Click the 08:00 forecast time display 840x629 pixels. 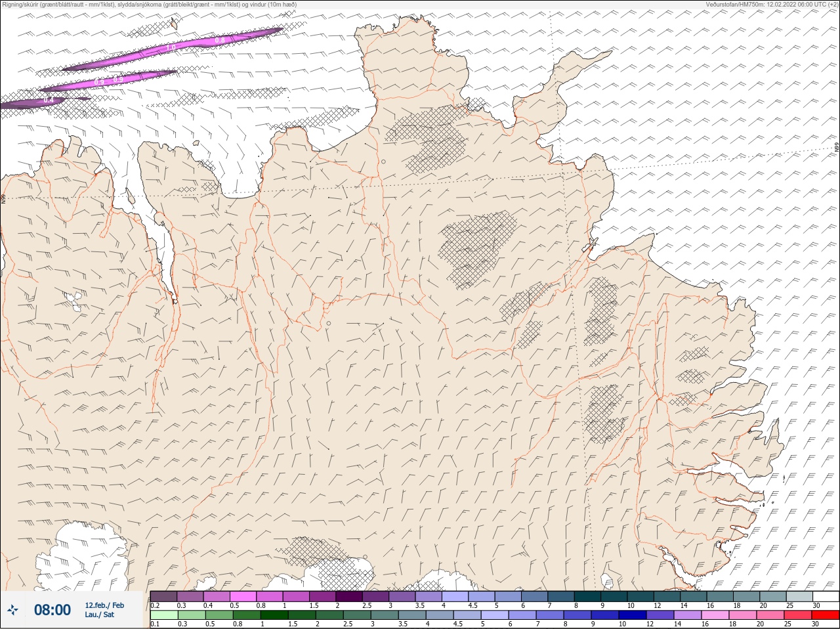click(52, 610)
